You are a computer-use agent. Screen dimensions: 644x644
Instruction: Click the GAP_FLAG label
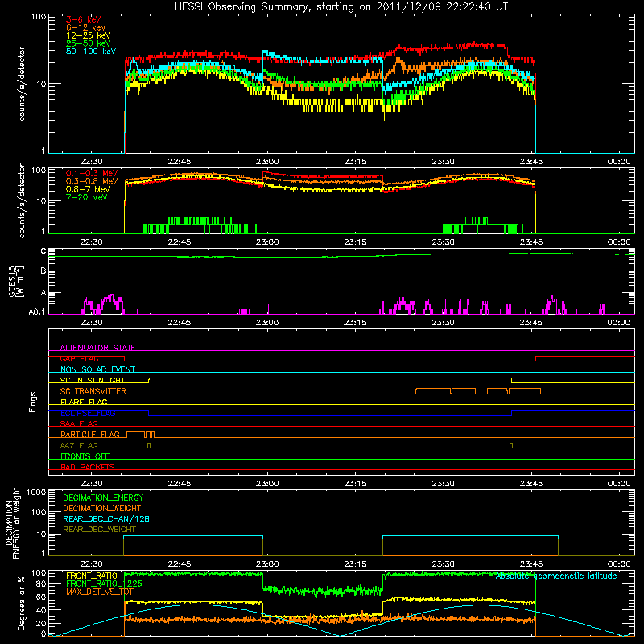[79, 358]
